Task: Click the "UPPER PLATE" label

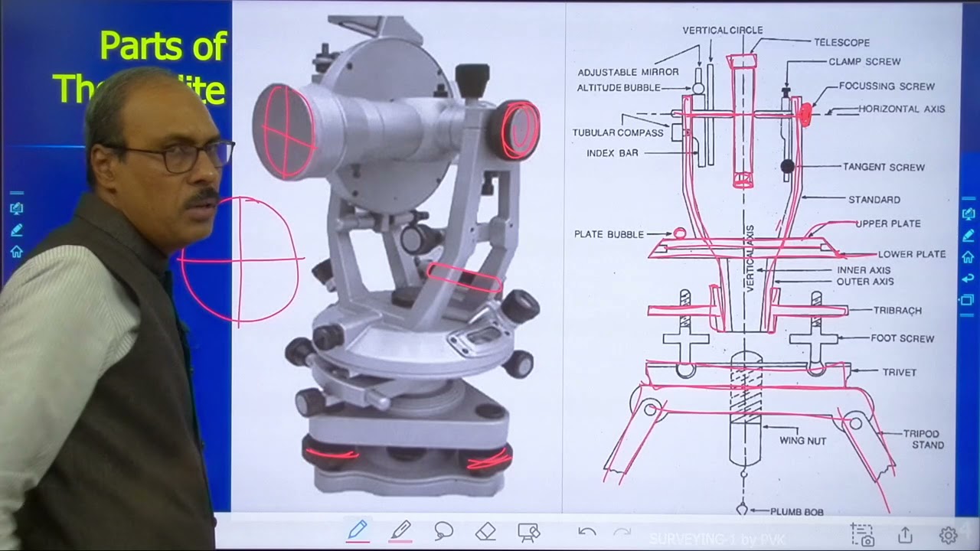Action: coord(888,223)
